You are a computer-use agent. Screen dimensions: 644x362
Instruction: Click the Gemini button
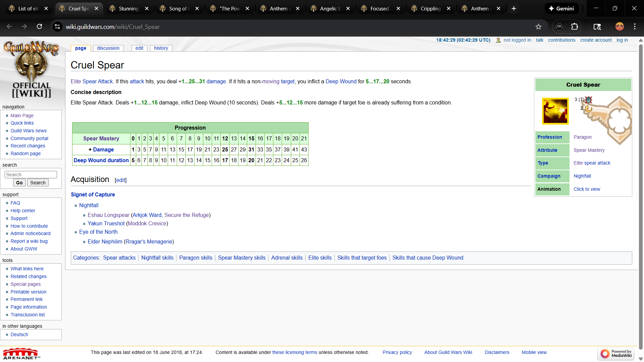coord(561,8)
